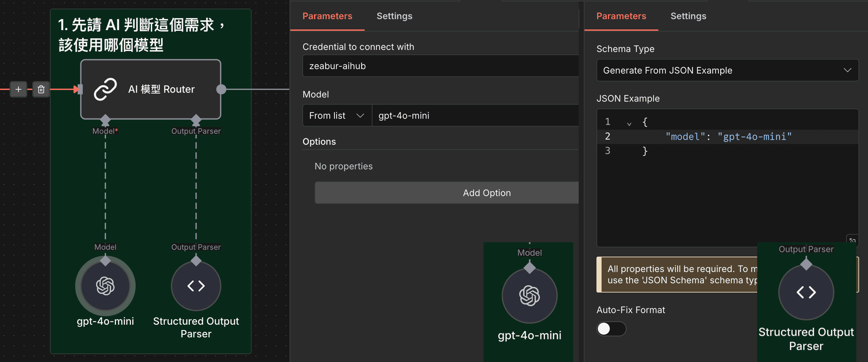Click the plus icon on the incoming connection
Screen dimensions: 868x362
click(x=18, y=89)
